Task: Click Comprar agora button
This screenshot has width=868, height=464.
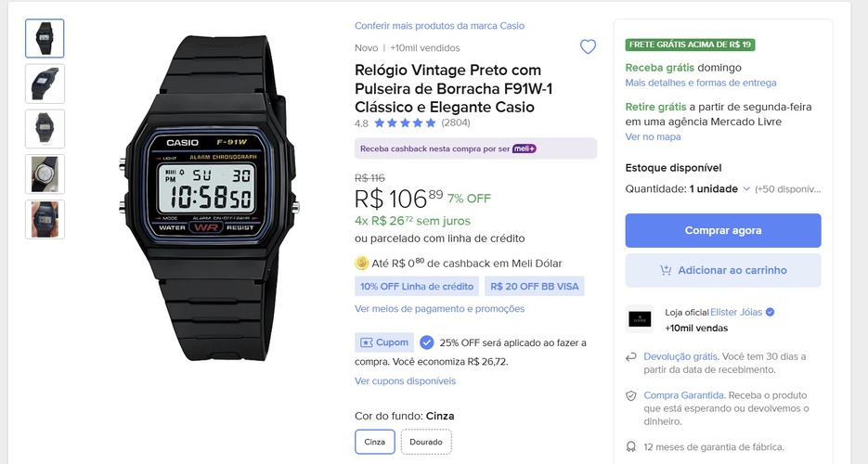Action: pyautogui.click(x=723, y=231)
